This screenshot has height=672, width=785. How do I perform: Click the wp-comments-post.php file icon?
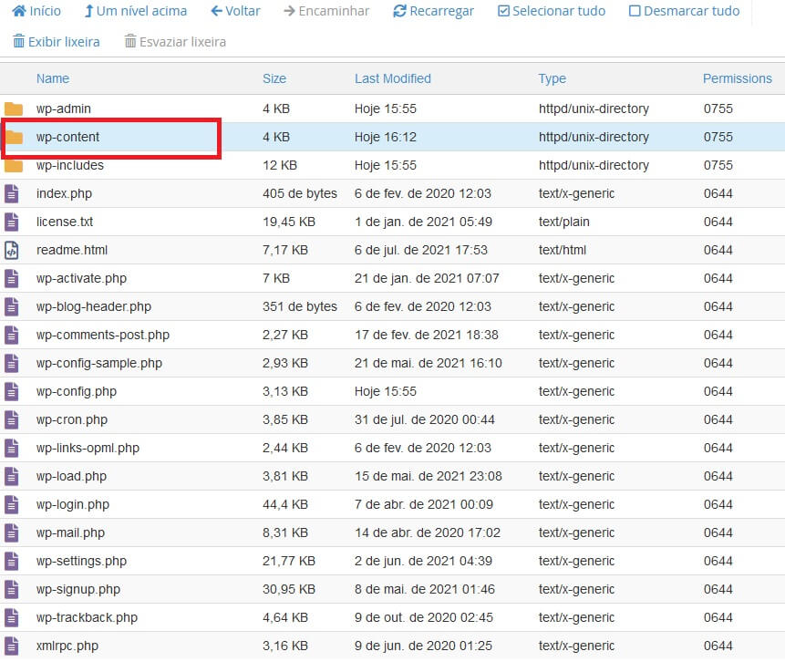(12, 335)
